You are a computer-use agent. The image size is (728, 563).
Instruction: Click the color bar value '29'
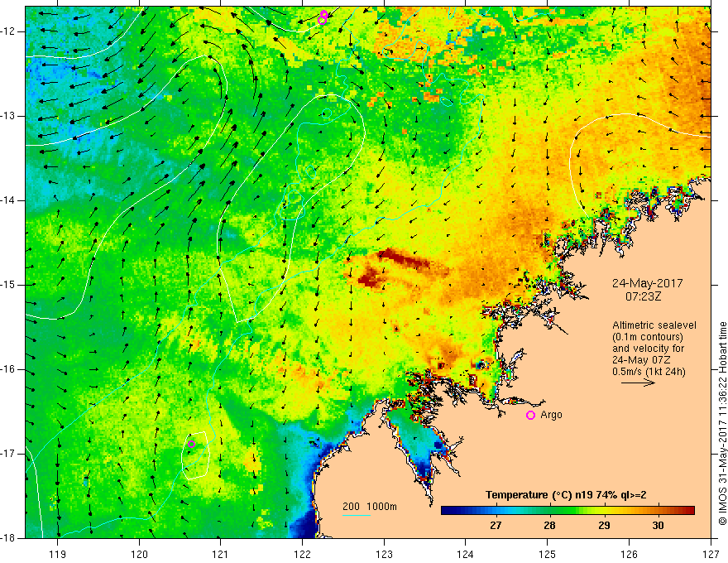604,526
